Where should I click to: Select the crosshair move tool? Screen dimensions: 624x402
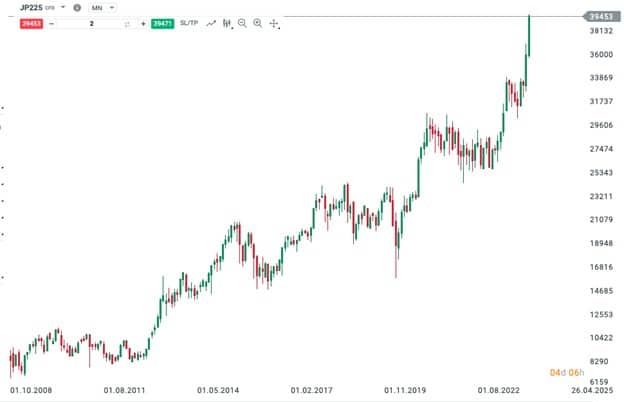(274, 24)
